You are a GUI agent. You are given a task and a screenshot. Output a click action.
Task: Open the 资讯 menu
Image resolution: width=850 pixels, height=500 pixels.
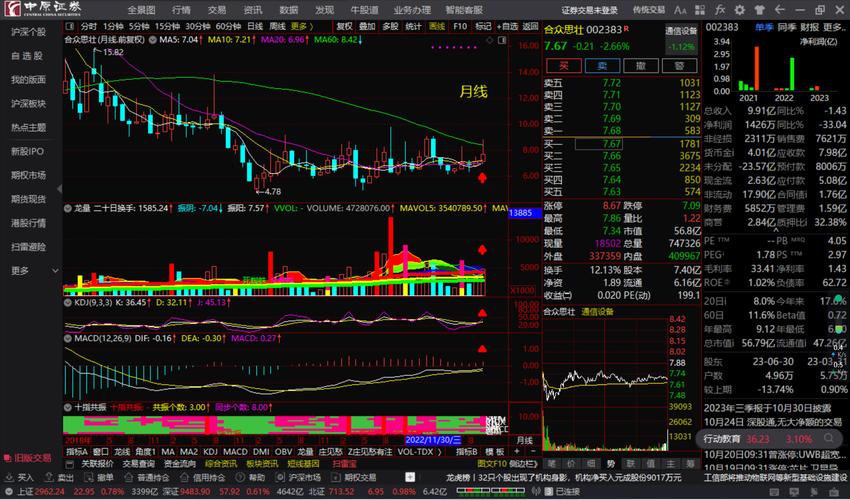[x=253, y=10]
